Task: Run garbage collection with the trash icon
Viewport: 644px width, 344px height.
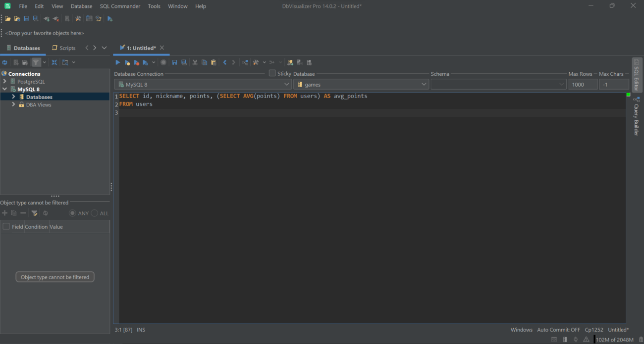Action: pos(640,339)
